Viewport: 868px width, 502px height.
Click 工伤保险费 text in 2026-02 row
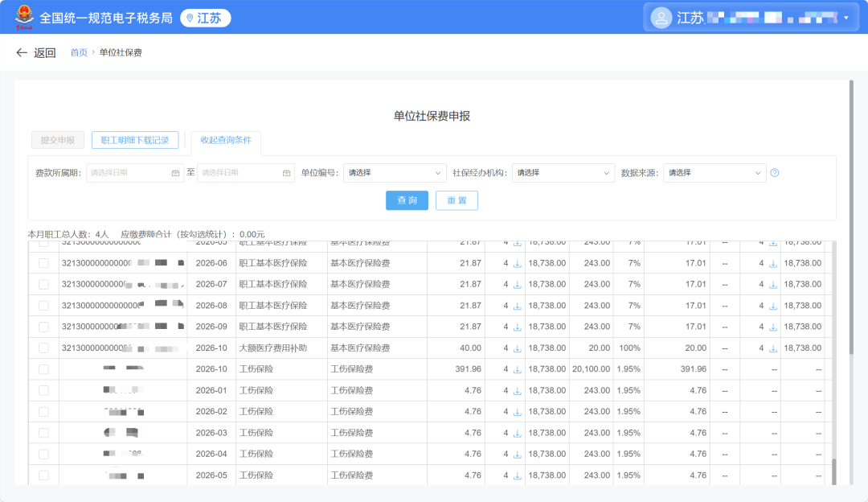tap(352, 412)
